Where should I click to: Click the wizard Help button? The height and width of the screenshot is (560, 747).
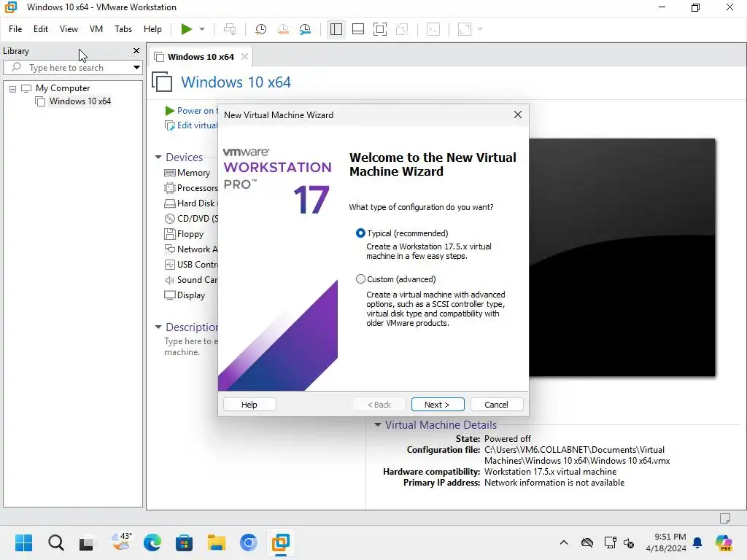pyautogui.click(x=249, y=404)
